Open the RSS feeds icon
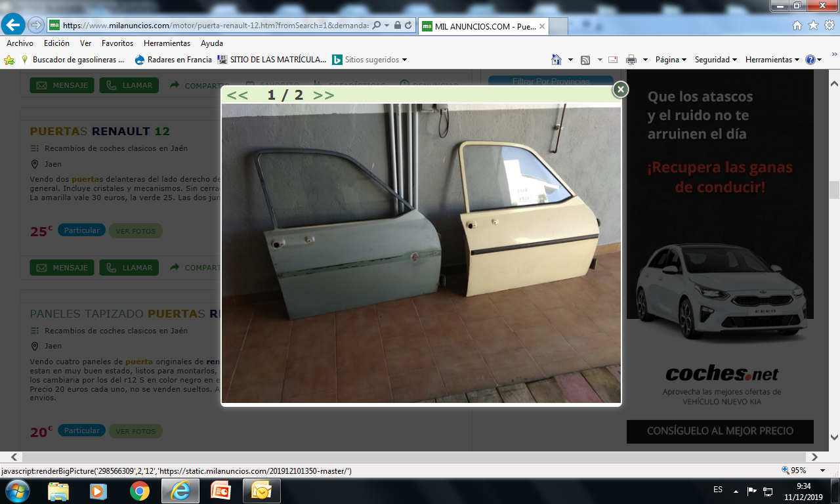The width and height of the screenshot is (840, 504). click(x=585, y=60)
